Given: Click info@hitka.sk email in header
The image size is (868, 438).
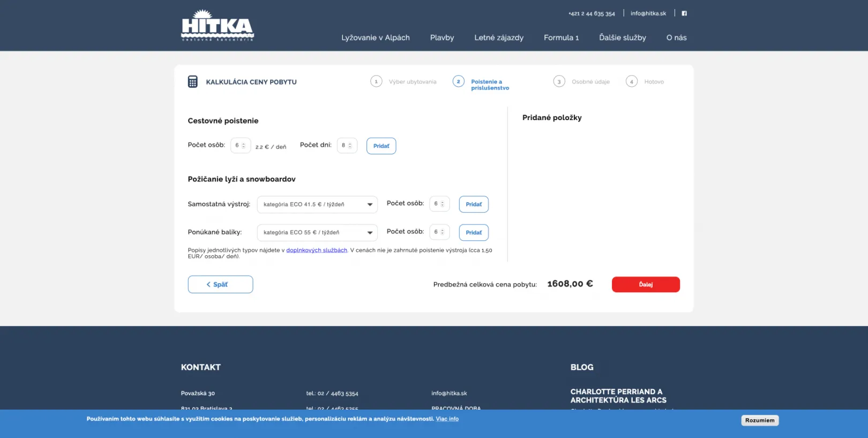Looking at the screenshot, I should pos(648,13).
